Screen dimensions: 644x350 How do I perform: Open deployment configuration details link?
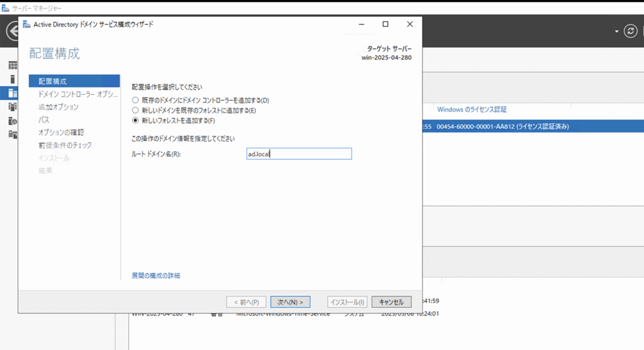point(156,276)
